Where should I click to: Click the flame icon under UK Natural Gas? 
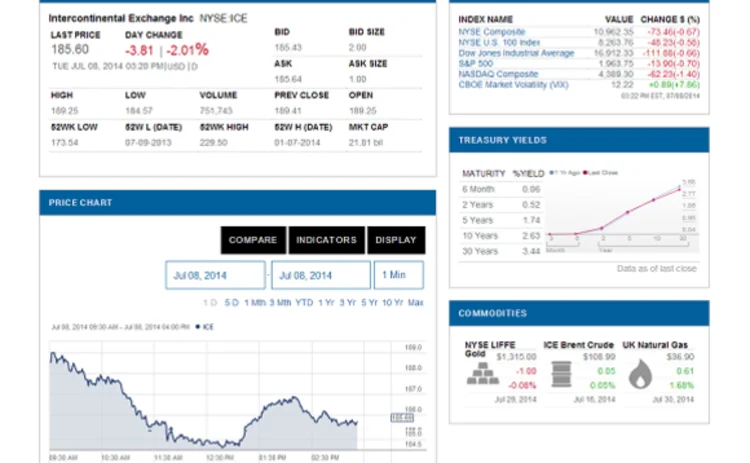640,374
